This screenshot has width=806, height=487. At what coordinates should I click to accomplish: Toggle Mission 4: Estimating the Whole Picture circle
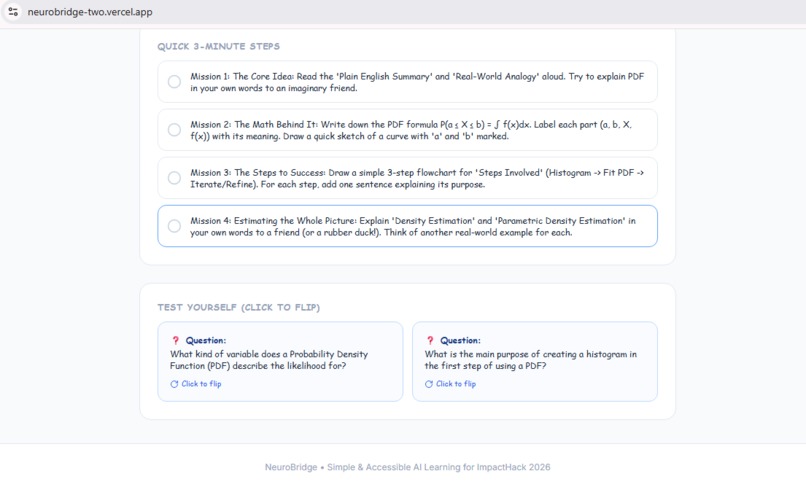[x=174, y=226]
